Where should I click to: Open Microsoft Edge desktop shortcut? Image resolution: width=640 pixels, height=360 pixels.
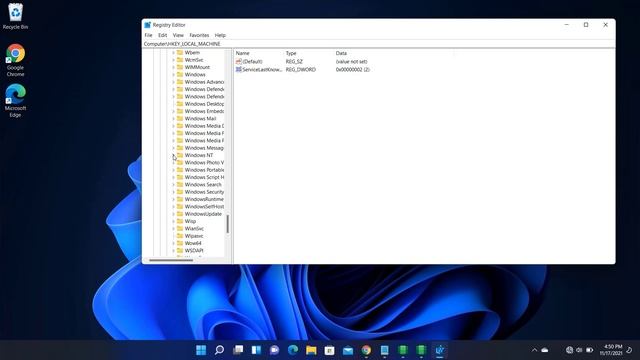click(15, 100)
